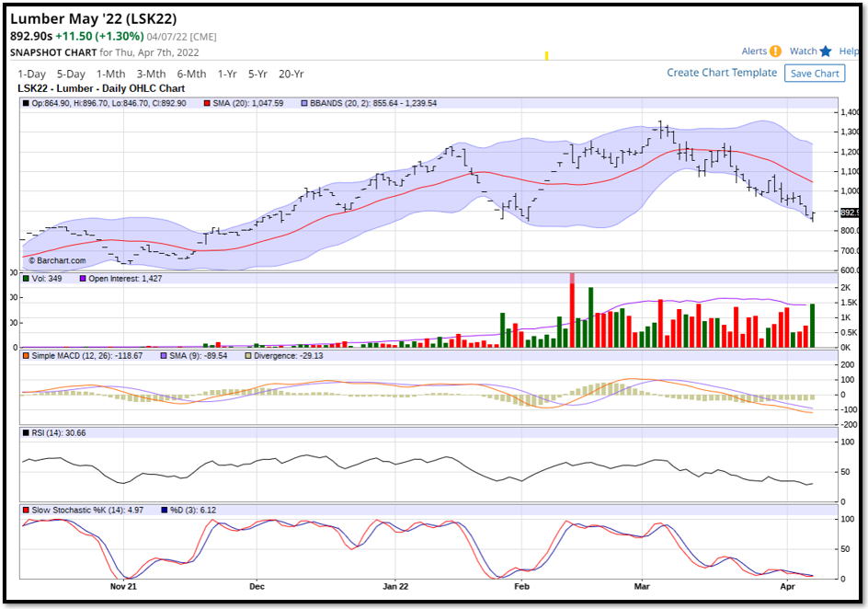Click the orange Simple MACD legend square

(x=26, y=355)
